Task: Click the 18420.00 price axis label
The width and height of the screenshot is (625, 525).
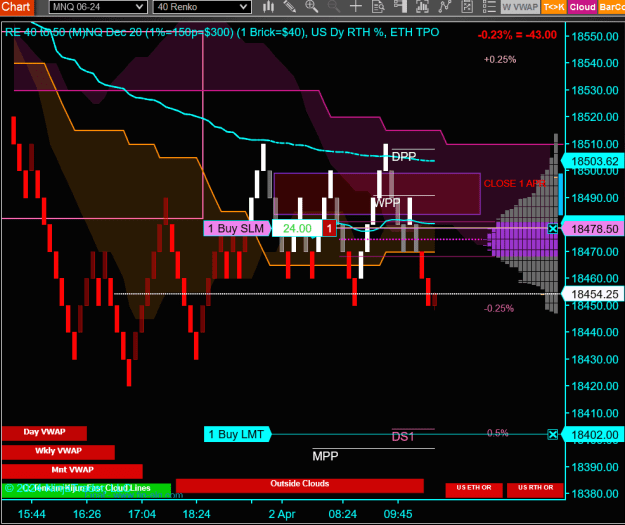Action: pyautogui.click(x=595, y=386)
